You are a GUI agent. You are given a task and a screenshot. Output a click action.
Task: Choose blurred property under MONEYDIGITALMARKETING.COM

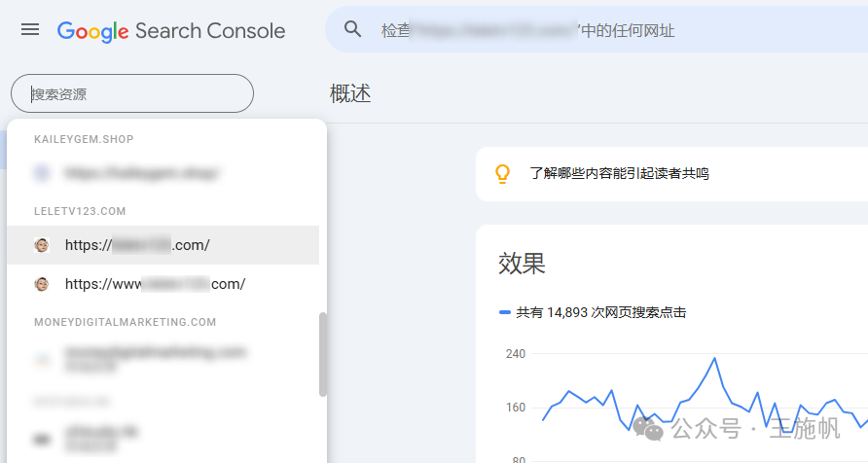click(163, 359)
